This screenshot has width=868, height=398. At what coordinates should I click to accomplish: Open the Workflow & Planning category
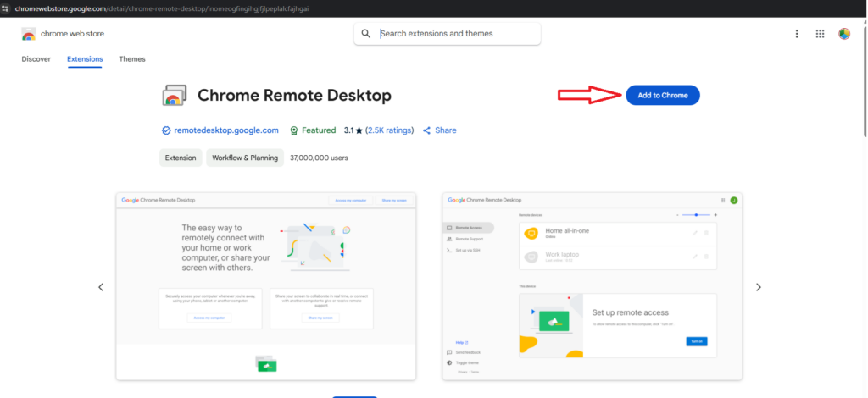pyautogui.click(x=245, y=158)
